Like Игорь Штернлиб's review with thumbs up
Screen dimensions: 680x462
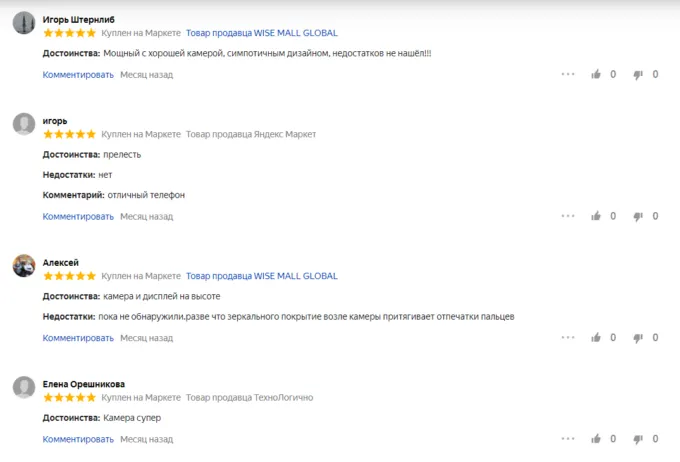click(x=597, y=74)
